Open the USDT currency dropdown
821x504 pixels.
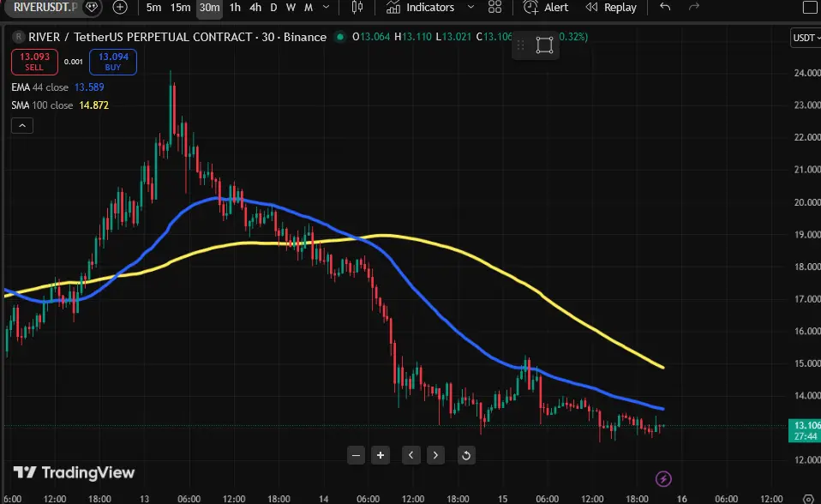coord(806,38)
